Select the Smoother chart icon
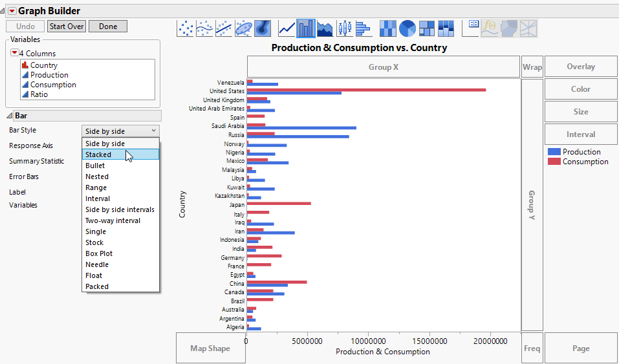 point(205,28)
